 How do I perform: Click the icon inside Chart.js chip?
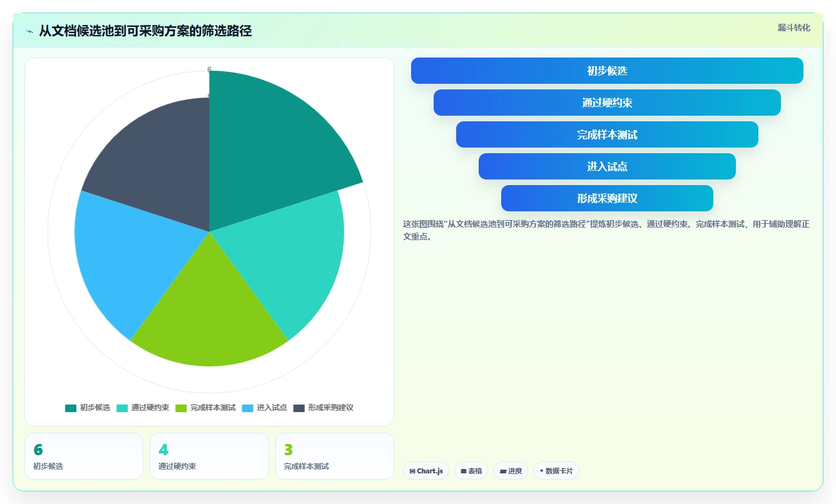(x=412, y=471)
